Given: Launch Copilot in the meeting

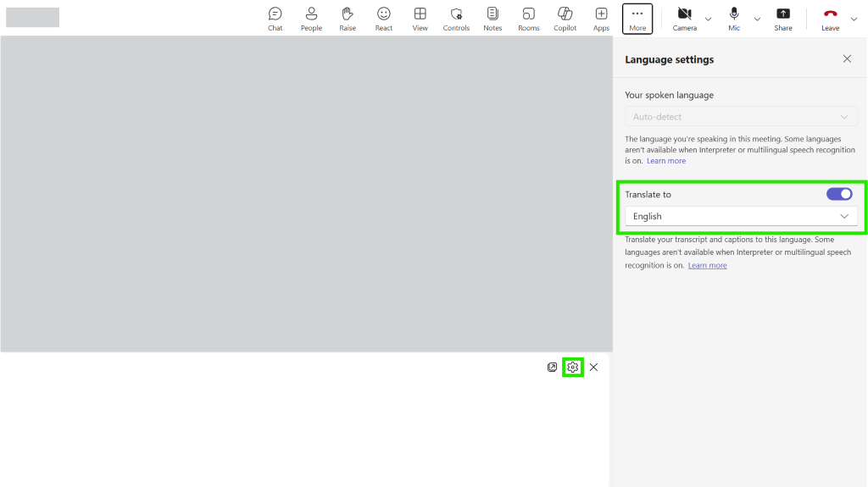Looking at the screenshot, I should (565, 19).
